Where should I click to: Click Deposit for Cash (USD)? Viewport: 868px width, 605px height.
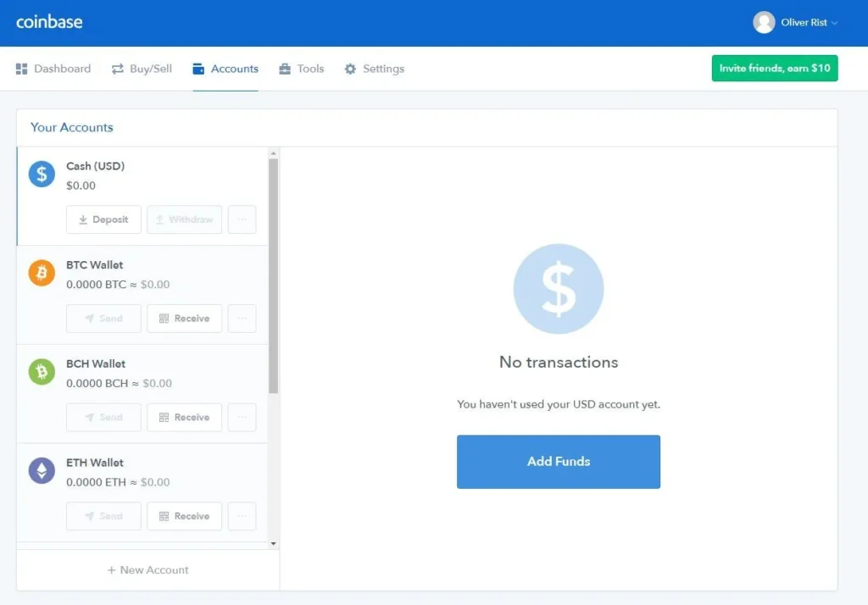pos(103,219)
